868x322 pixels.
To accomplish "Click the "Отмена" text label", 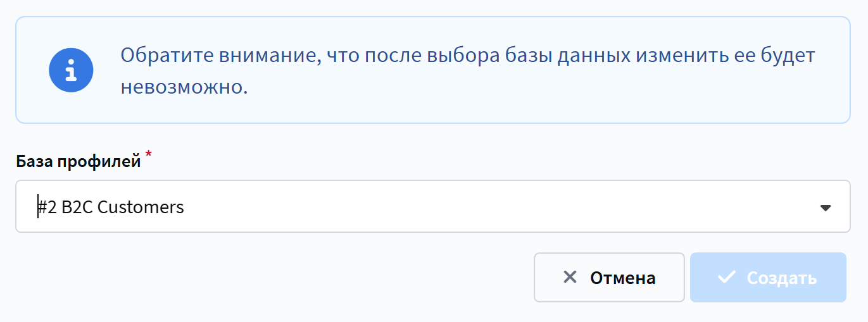I will click(x=622, y=278).
